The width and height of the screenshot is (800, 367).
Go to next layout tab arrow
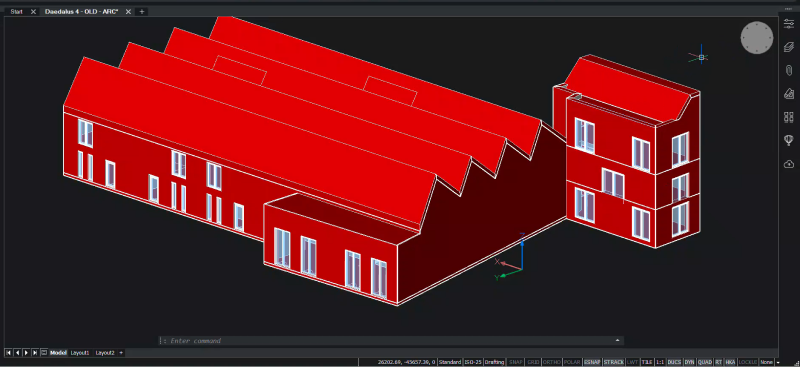click(x=26, y=353)
